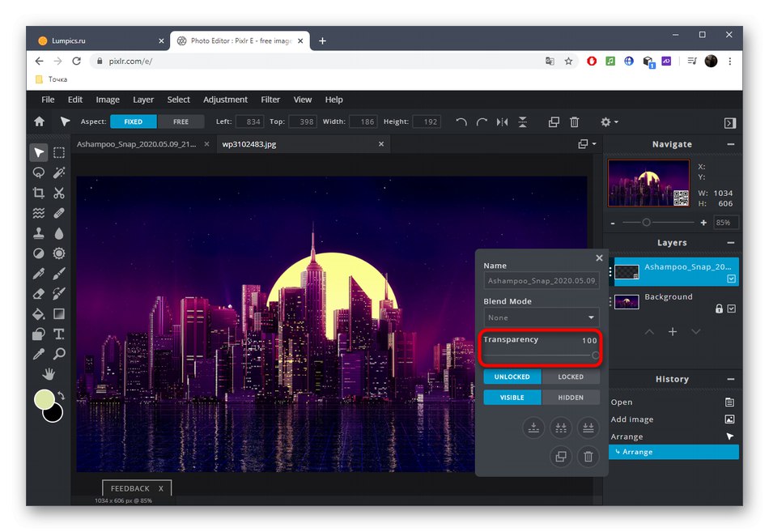Select the Cutout scissors tool
Screen dimensions: 769x532
tap(59, 193)
